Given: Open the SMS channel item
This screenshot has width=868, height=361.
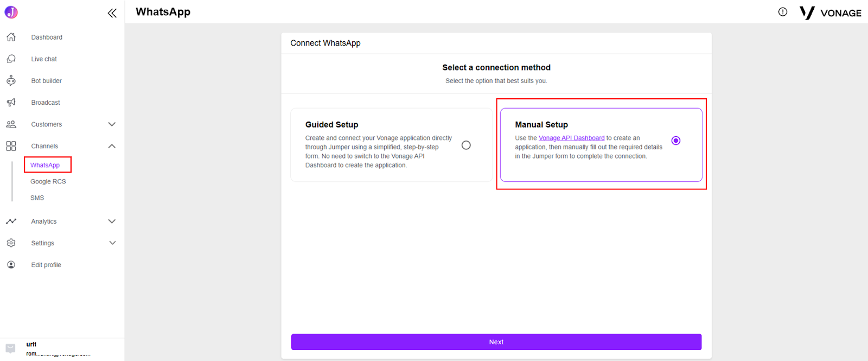Looking at the screenshot, I should (x=37, y=198).
